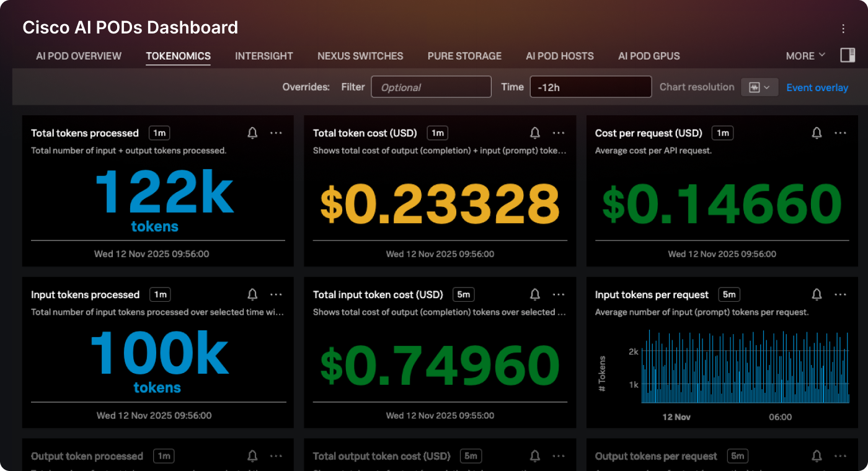Open more options on Input tokens per request
The width and height of the screenshot is (868, 471).
[x=840, y=294]
